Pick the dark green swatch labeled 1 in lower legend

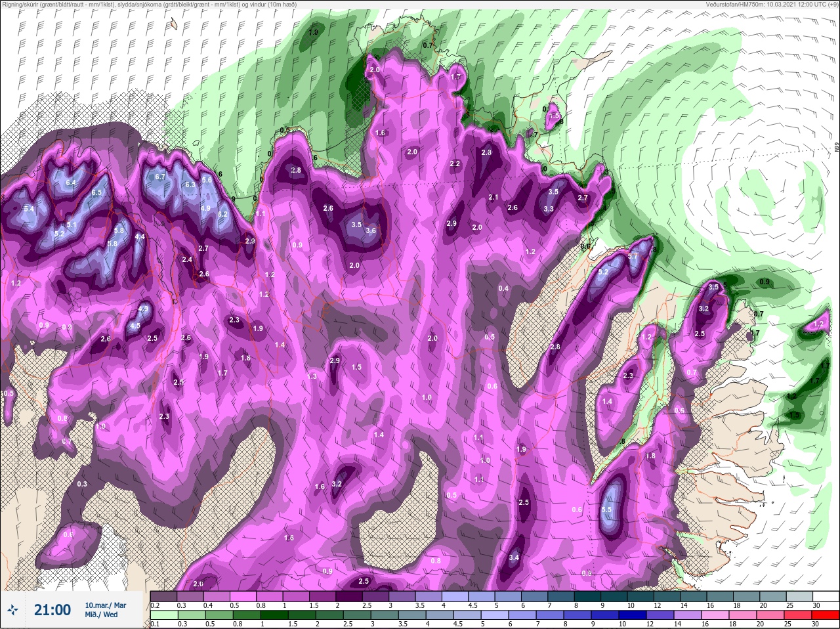pos(275,615)
